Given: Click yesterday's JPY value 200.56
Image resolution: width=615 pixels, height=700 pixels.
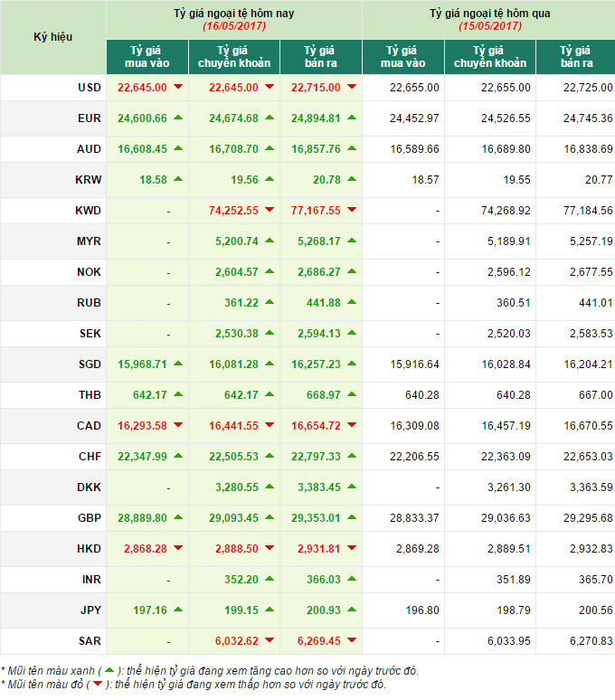Looking at the screenshot, I should click(x=596, y=610).
